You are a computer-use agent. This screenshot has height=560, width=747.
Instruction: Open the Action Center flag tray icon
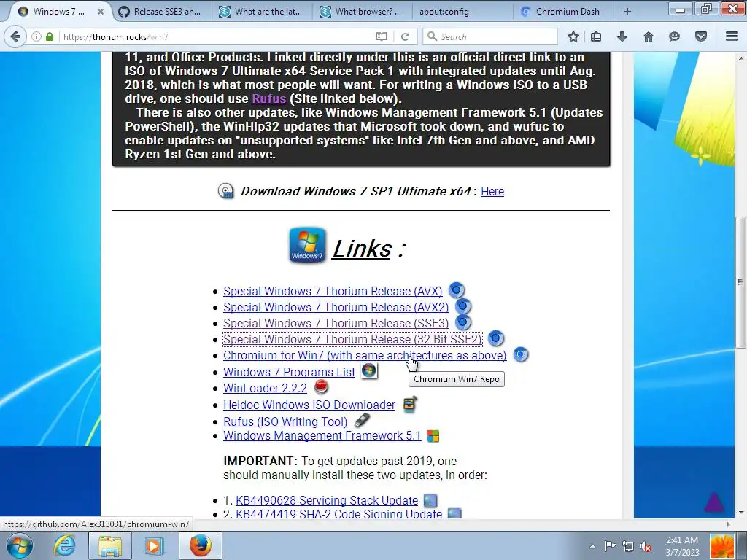[x=610, y=546]
